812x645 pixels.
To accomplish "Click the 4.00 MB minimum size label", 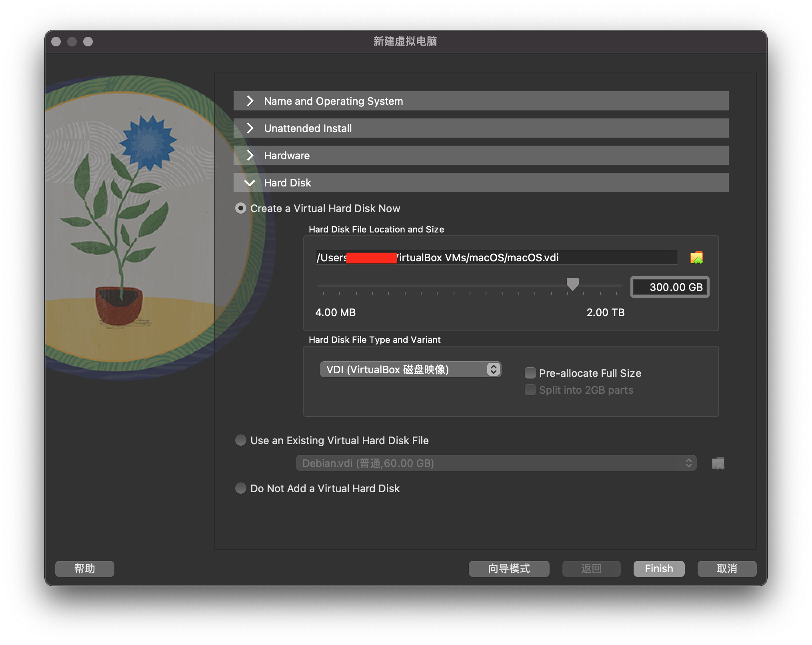I will pos(335,312).
